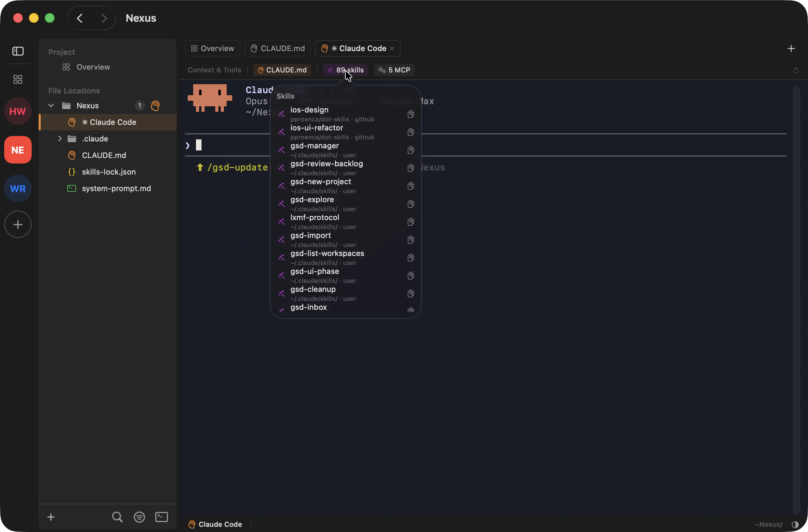Refresh the Claude Code view
The width and height of the screenshot is (808, 532).
pyautogui.click(x=796, y=70)
